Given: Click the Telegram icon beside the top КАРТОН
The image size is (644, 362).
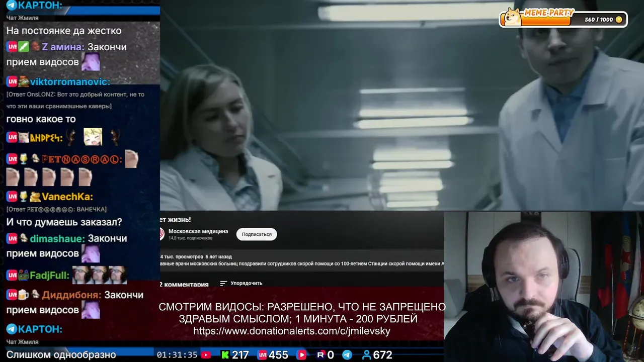Looking at the screenshot, I should [x=11, y=5].
